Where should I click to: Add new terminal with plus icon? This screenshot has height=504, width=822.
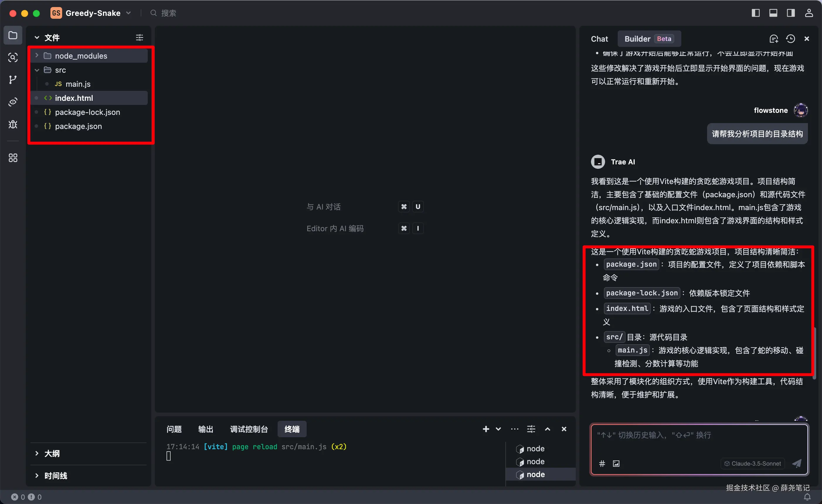[486, 429]
